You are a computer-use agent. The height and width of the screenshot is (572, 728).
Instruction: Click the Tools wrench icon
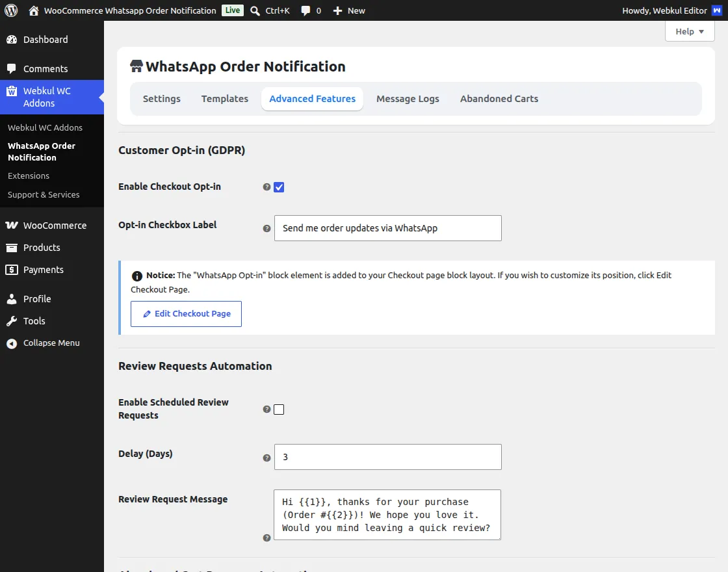tap(12, 321)
